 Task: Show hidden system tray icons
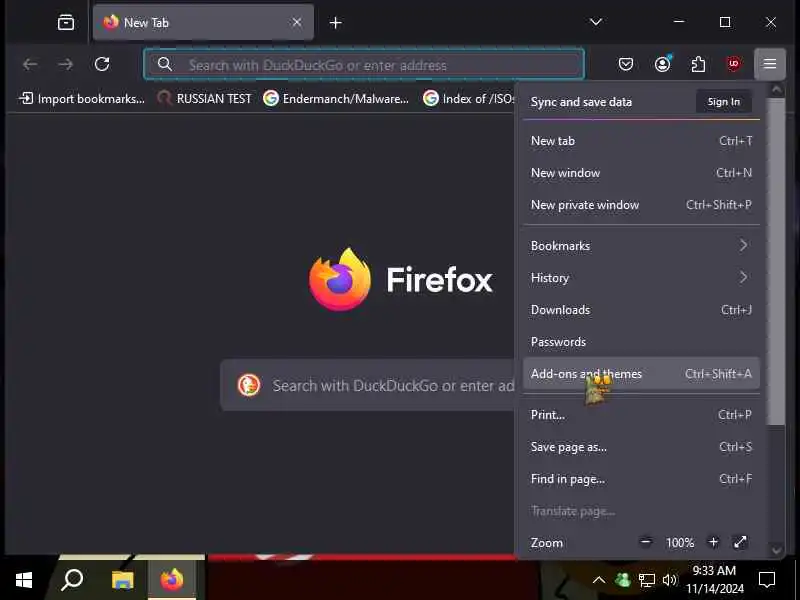(599, 580)
